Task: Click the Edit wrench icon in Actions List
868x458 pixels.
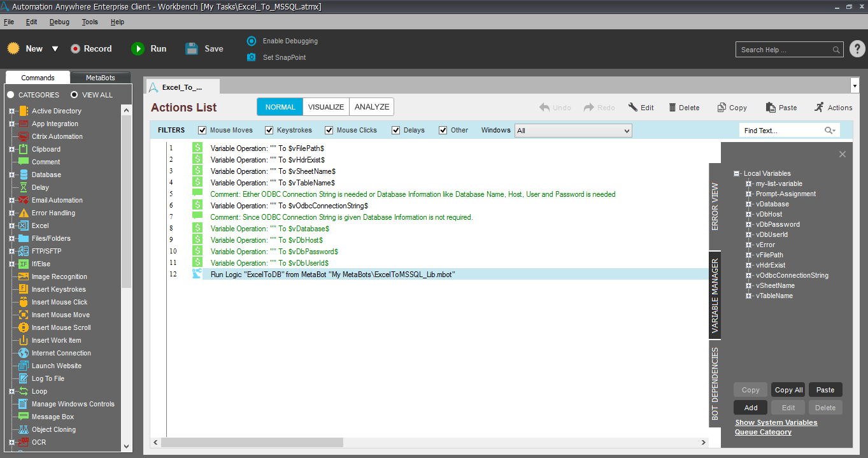Action: pyautogui.click(x=633, y=107)
